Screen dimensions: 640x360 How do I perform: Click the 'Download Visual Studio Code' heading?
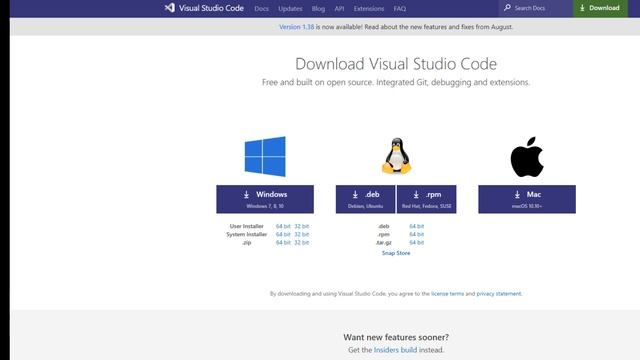coord(396,64)
